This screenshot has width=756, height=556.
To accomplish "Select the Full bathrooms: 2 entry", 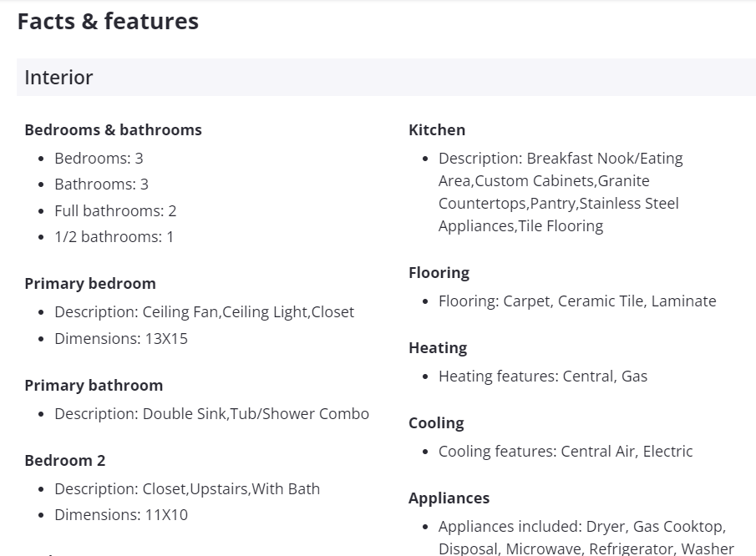I will [115, 210].
